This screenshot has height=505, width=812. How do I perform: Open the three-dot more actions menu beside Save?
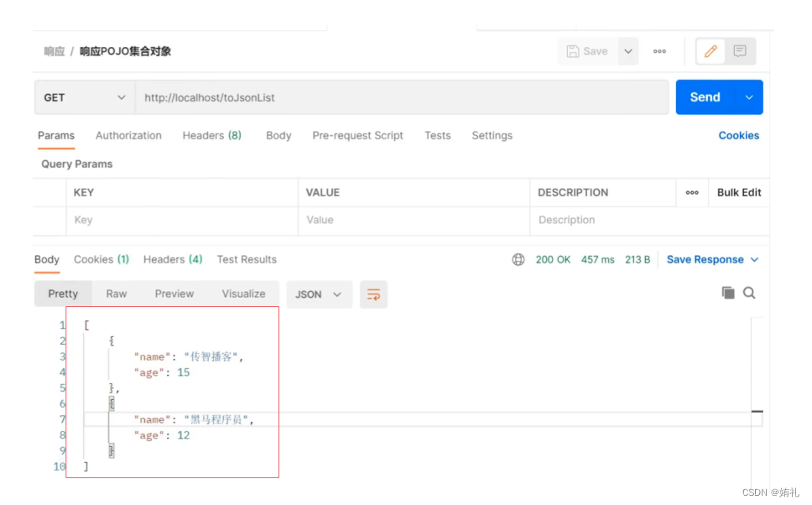pyautogui.click(x=659, y=51)
